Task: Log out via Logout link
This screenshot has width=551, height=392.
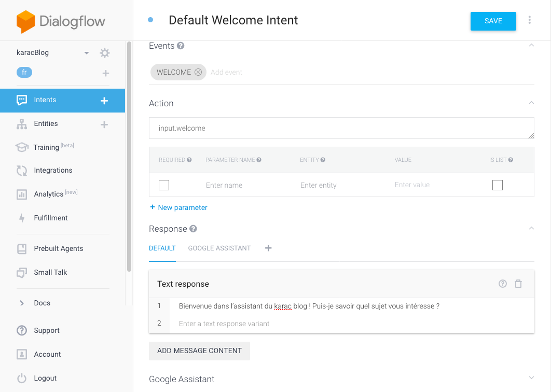Action: tap(45, 379)
